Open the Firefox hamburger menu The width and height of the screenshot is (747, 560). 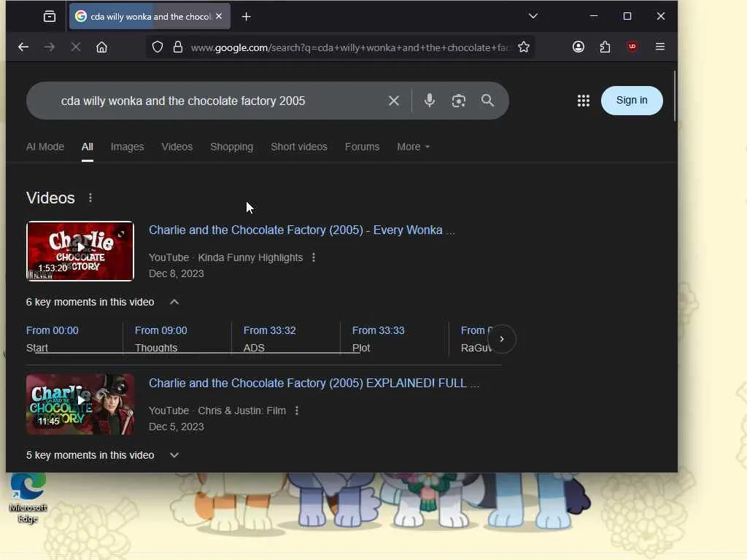[x=659, y=47]
